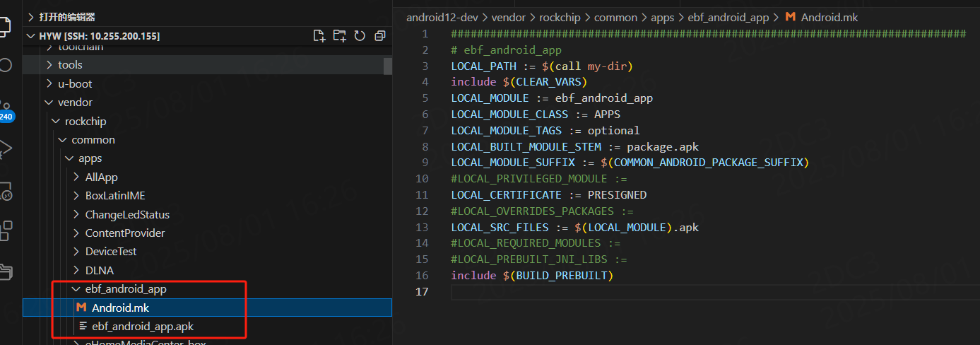Collapse the vendor folder chevron
This screenshot has height=345, width=980.
point(49,103)
